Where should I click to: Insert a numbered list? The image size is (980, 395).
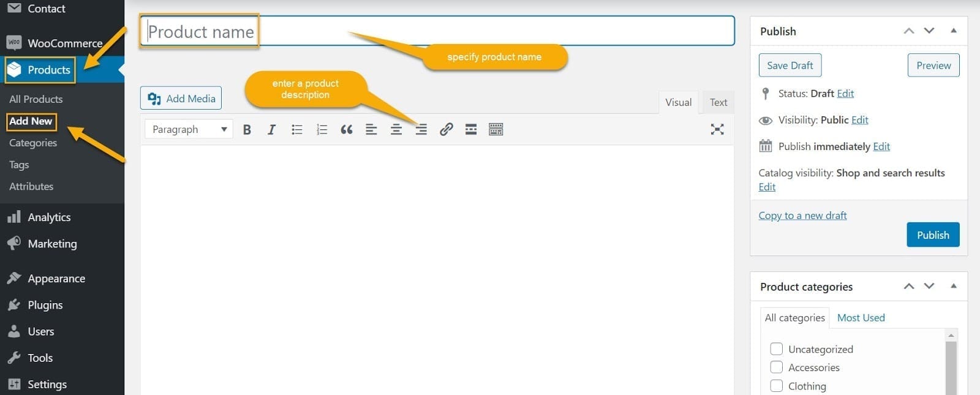pyautogui.click(x=322, y=129)
